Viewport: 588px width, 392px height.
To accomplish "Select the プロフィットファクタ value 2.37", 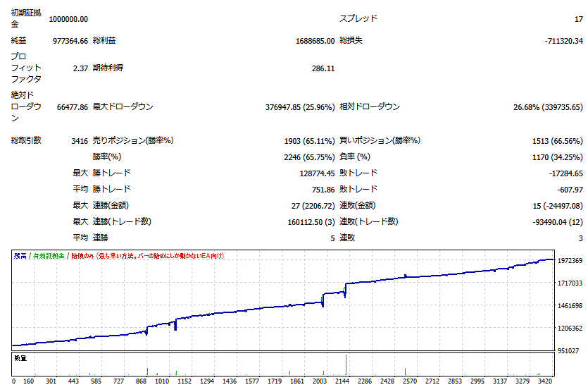I will click(80, 68).
